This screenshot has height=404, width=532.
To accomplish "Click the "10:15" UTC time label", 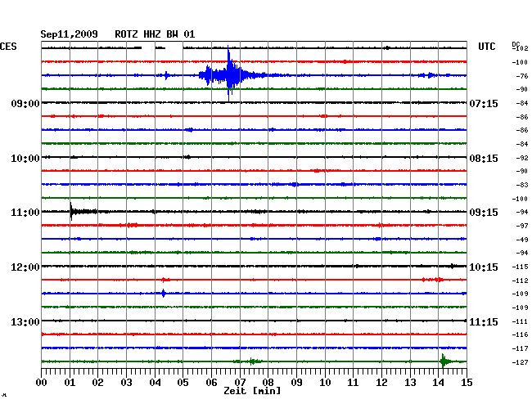I will point(484,267).
